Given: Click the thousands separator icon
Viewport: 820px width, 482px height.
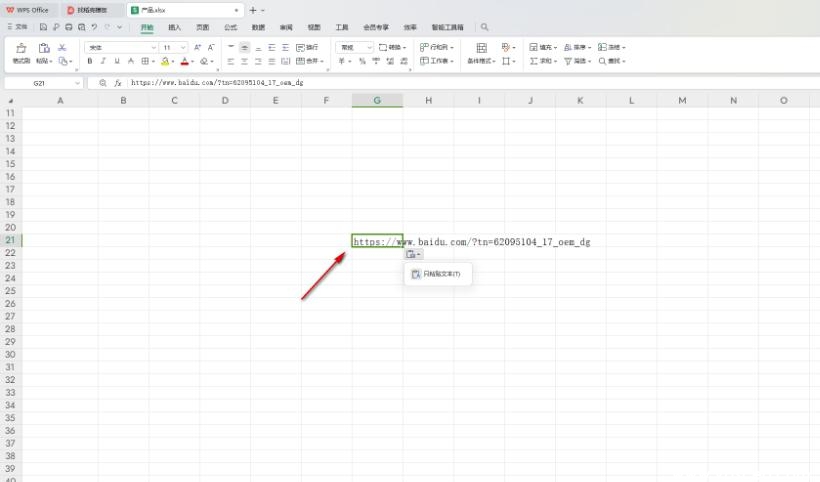Looking at the screenshot, I should click(x=376, y=61).
